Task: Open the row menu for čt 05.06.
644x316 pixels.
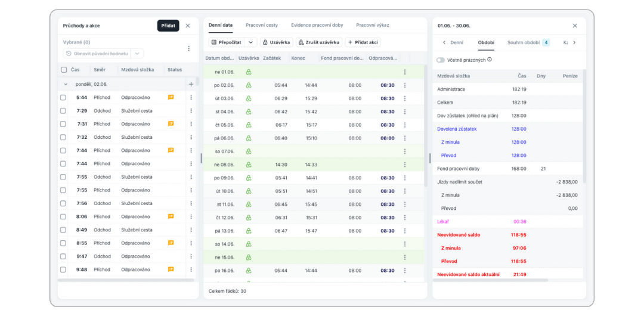Action: point(405,125)
